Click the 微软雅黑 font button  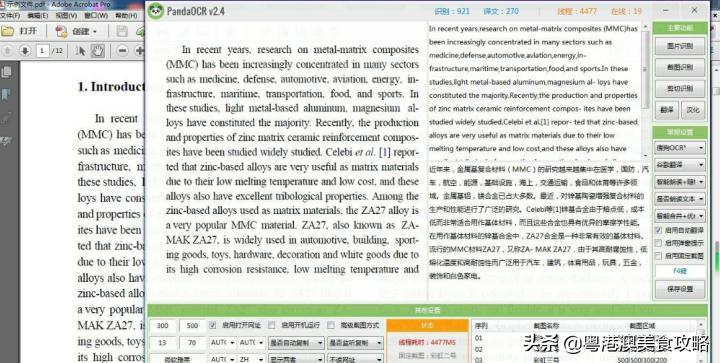click(178, 359)
